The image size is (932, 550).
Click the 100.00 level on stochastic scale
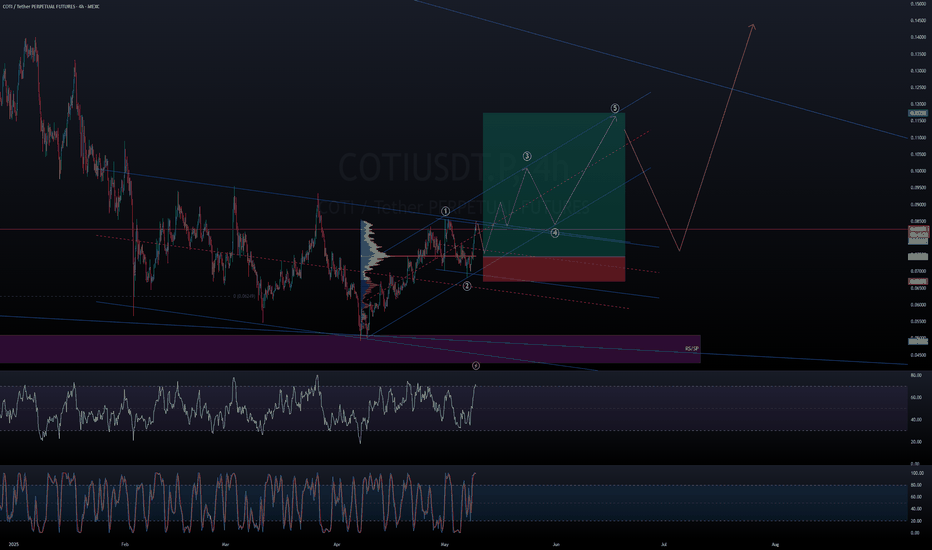[x=917, y=473]
